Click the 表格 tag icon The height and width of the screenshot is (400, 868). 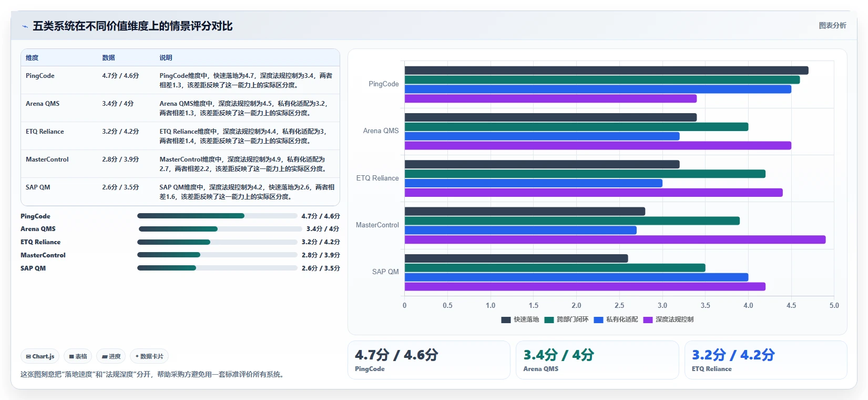(72, 356)
